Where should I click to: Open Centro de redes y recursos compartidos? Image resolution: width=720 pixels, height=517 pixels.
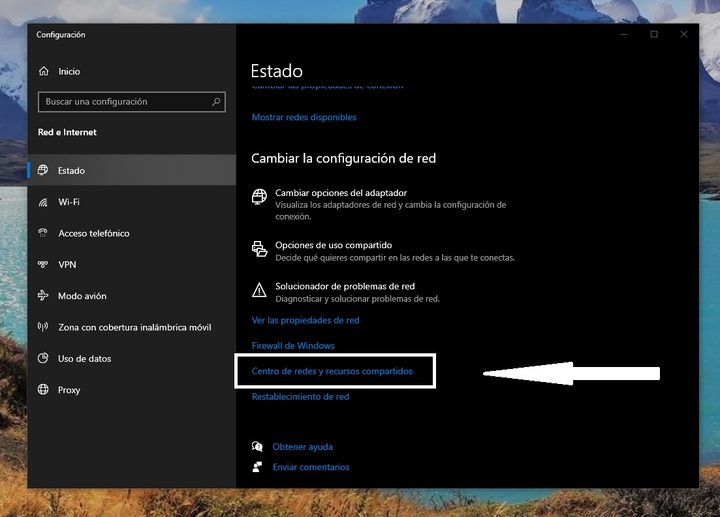point(332,372)
